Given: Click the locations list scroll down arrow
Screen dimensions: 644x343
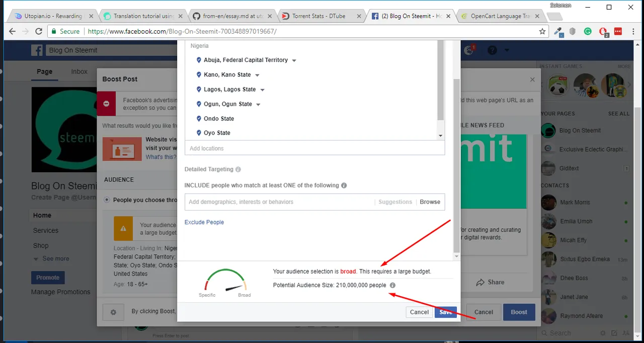Looking at the screenshot, I should [x=441, y=136].
